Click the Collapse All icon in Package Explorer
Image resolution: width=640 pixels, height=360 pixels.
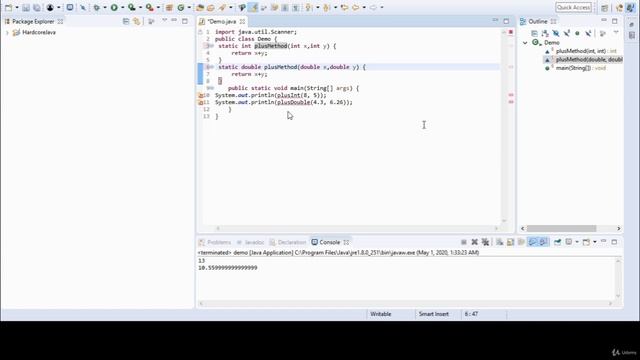[126, 21]
